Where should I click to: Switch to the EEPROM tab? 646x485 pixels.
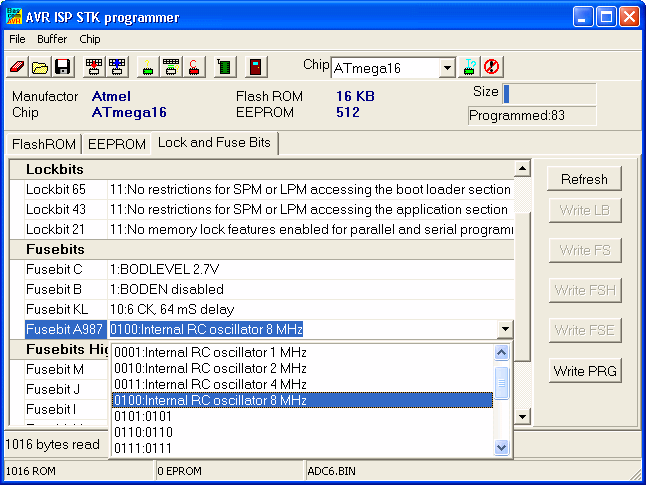click(x=117, y=144)
